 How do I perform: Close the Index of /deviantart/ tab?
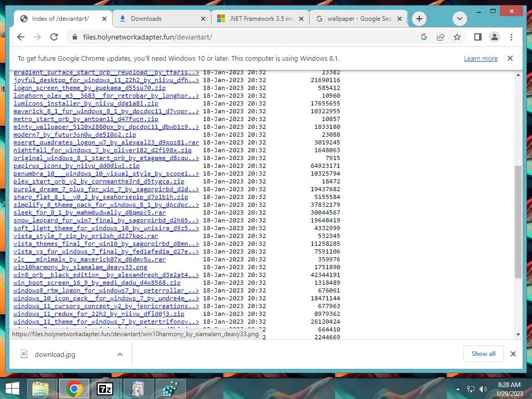click(x=104, y=19)
